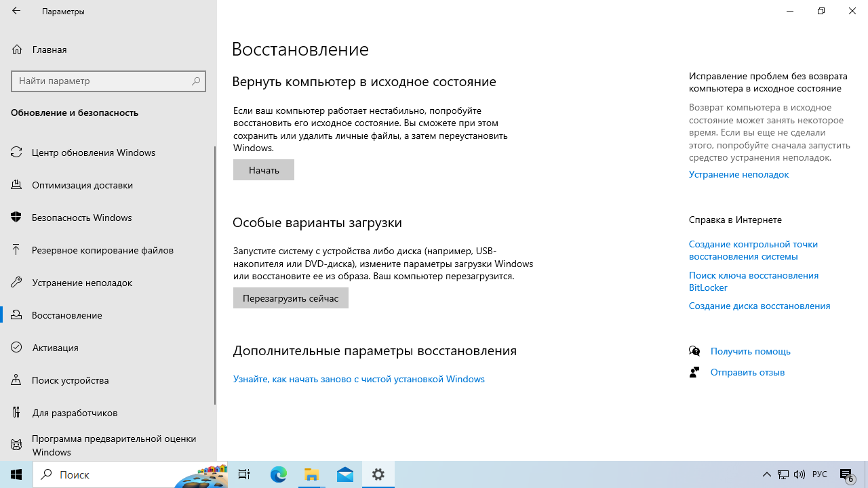Focus the Найти параметр search field

click(102, 81)
